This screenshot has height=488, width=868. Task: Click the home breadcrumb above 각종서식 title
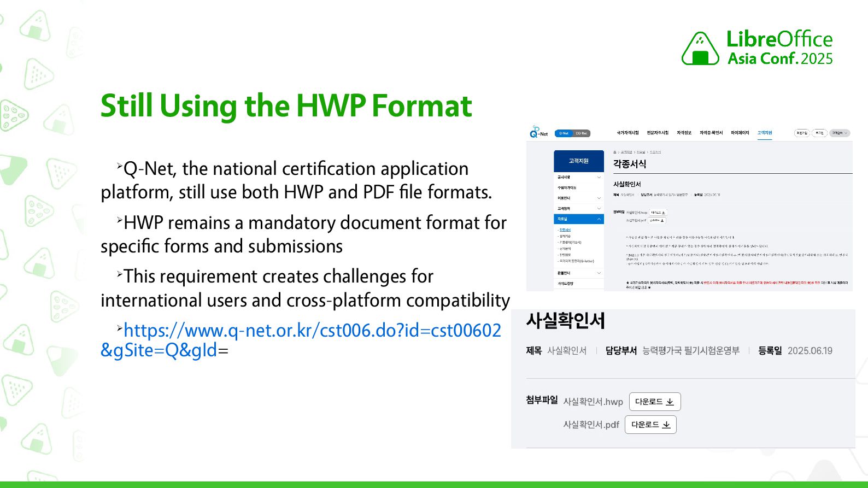coord(614,152)
